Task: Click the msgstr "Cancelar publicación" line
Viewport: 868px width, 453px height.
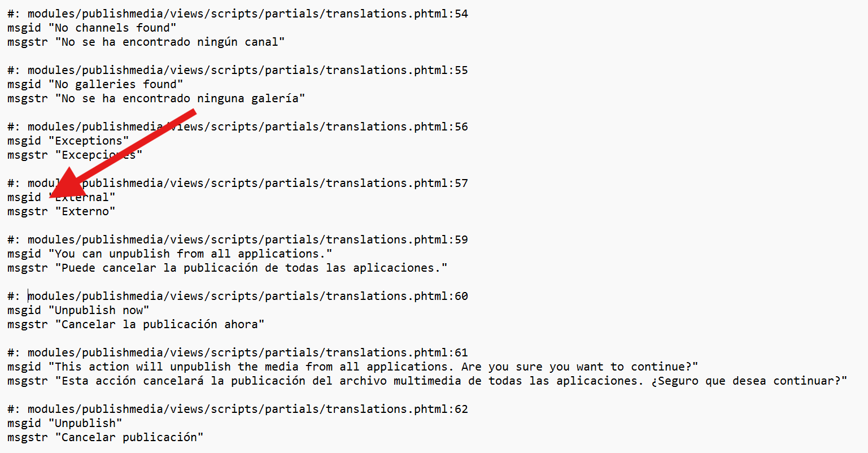Action: [106, 437]
